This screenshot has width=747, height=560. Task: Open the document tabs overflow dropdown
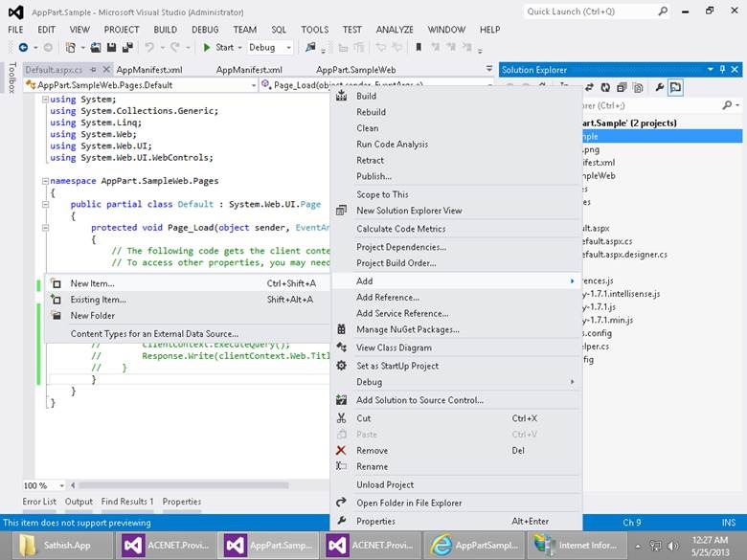click(x=488, y=69)
